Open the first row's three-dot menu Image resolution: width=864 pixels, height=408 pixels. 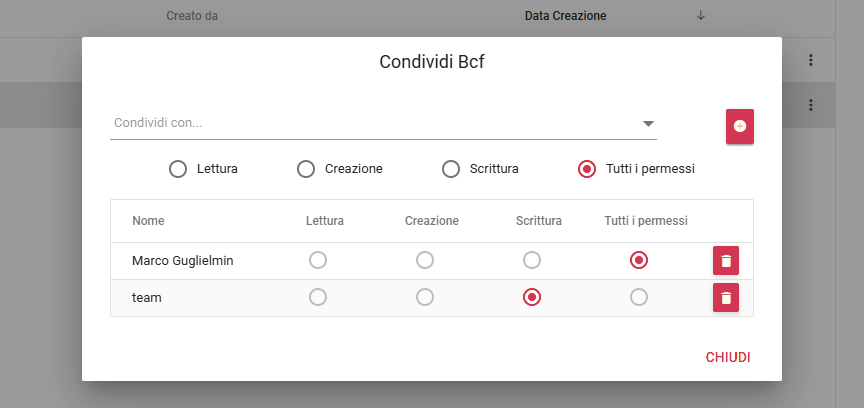pos(810,61)
